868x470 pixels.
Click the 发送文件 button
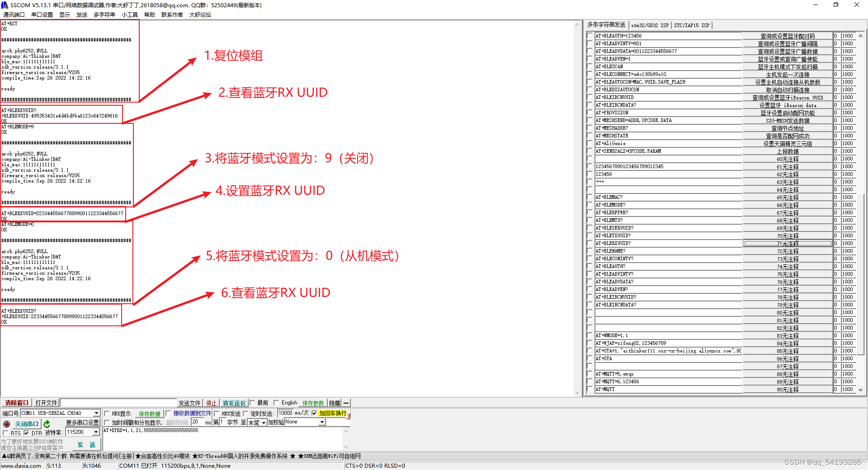189,403
